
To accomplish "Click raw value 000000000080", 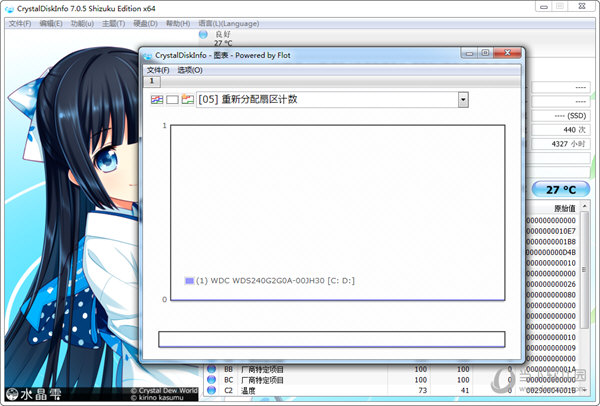I will coord(551,295).
